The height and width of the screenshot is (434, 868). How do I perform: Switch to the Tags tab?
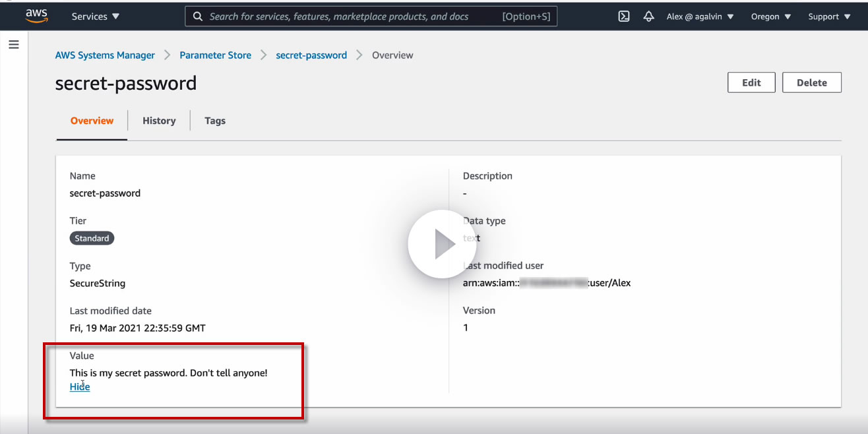[x=215, y=121]
